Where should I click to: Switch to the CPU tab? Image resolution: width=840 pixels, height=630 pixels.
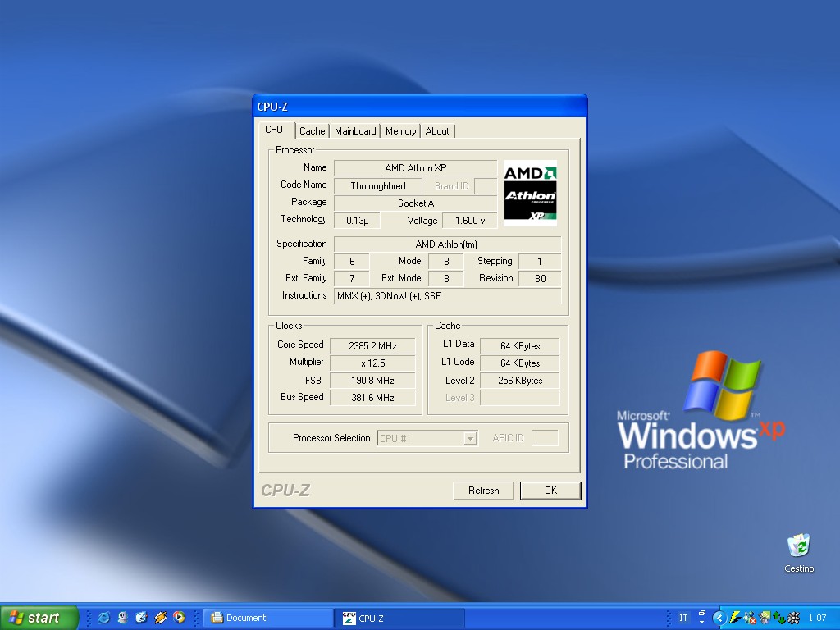click(274, 130)
